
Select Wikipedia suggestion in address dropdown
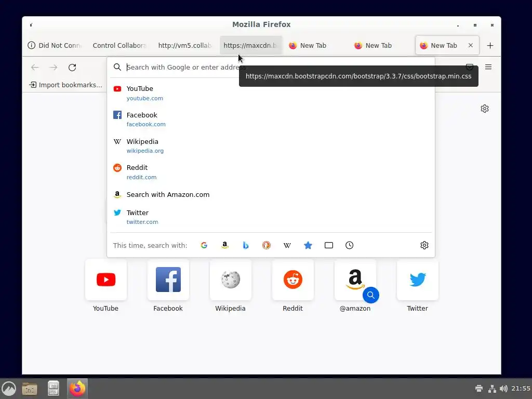click(271, 146)
